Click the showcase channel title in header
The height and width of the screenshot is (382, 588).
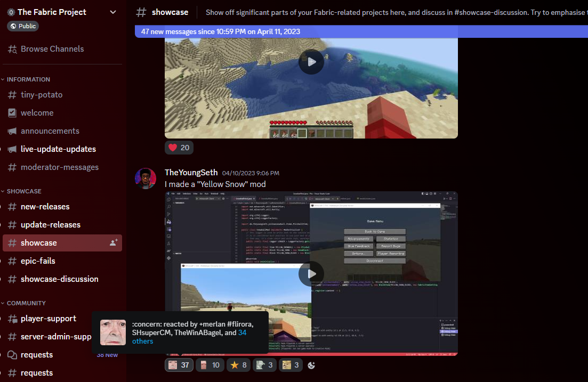[170, 12]
